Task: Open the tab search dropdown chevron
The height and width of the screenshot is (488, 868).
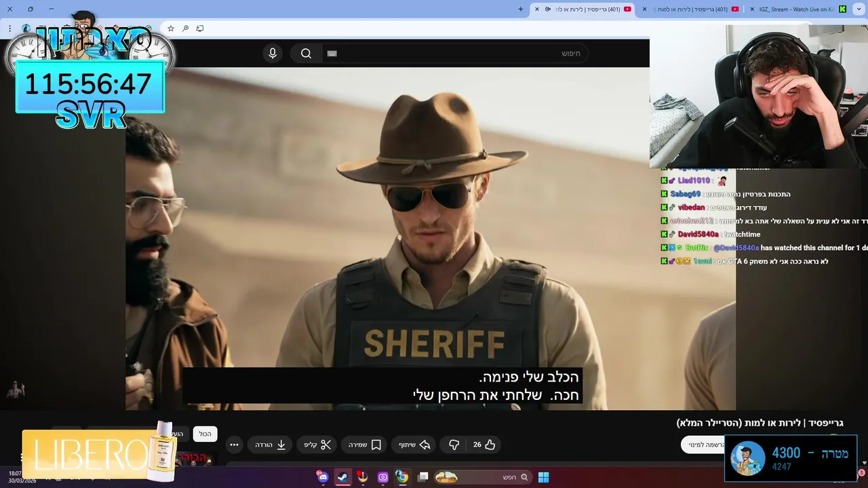Action: (859, 9)
